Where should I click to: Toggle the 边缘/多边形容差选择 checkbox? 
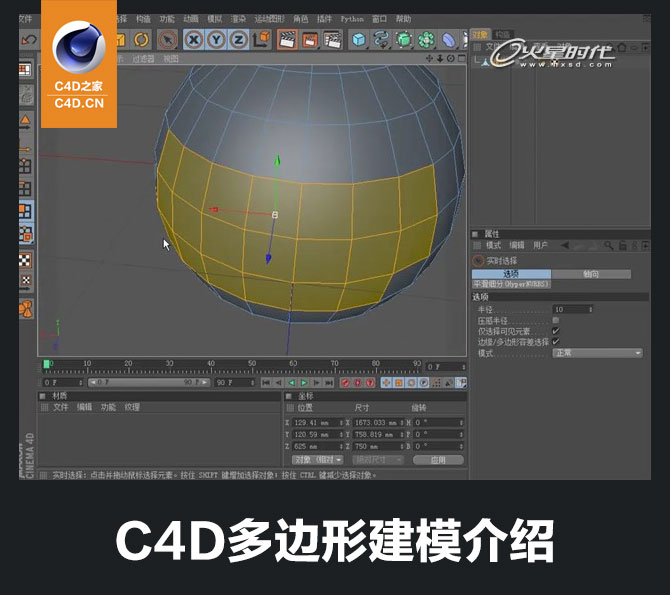pos(555,342)
